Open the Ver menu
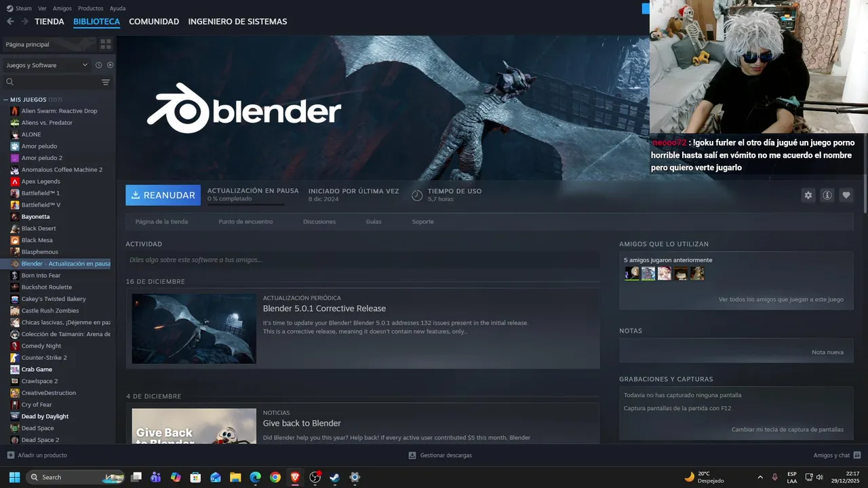The width and height of the screenshot is (868, 488). pyautogui.click(x=42, y=8)
